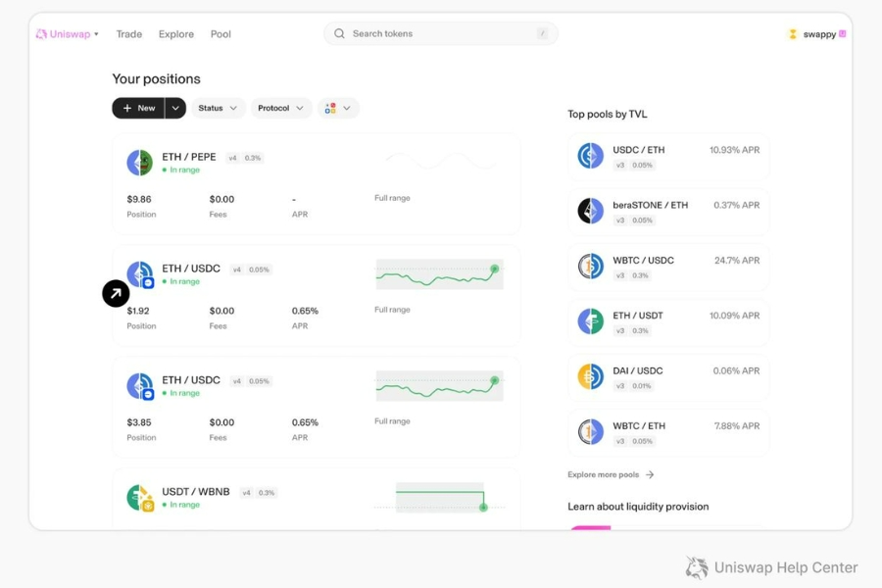The width and height of the screenshot is (882, 588).
Task: Click the 0.65% APR of the $3.85 position
Action: (x=305, y=422)
